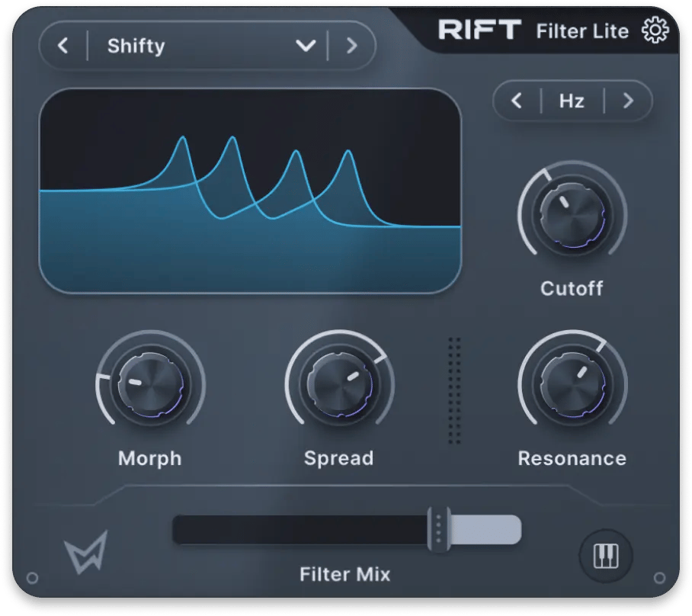This screenshot has height=616, width=692.
Task: Click the Filter Mix slider handle
Action: (439, 529)
